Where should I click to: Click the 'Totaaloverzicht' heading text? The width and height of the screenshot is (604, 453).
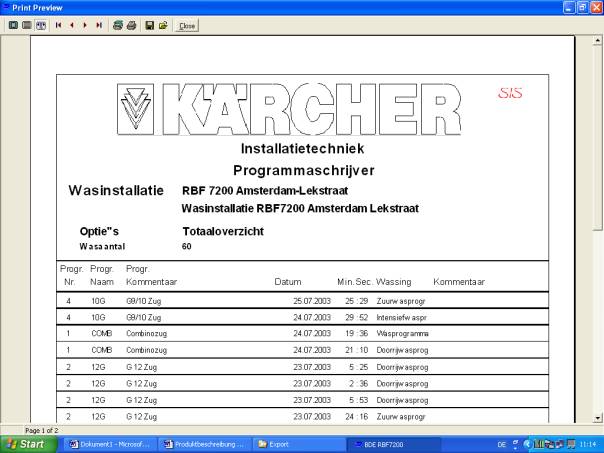[223, 232]
